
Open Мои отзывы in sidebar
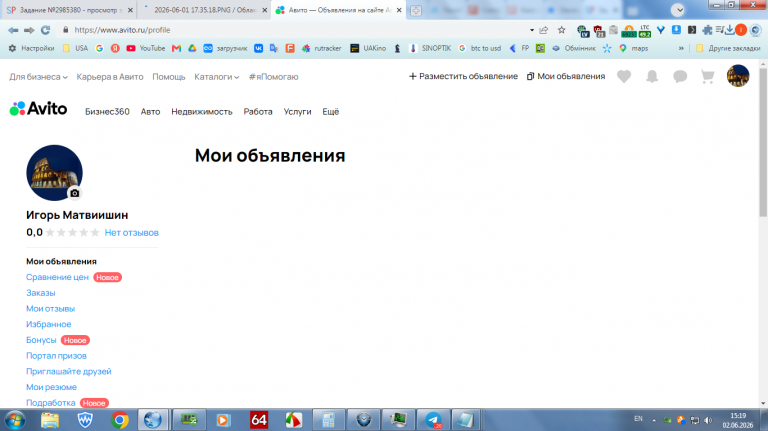pos(50,309)
